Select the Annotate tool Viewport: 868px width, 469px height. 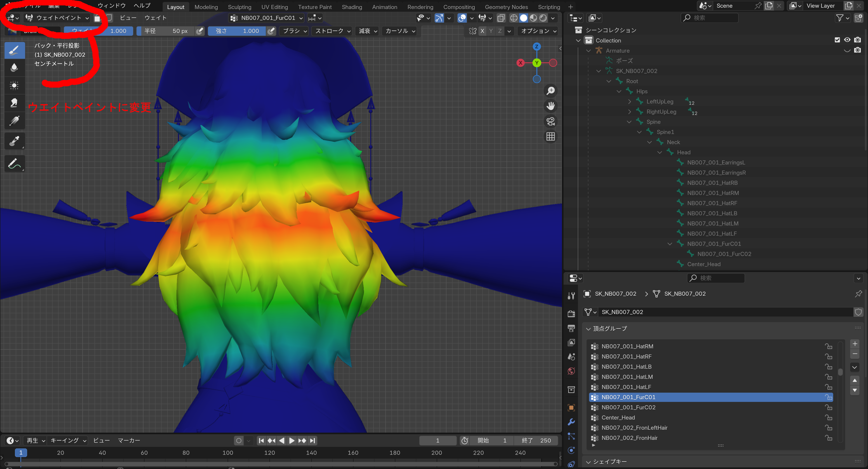coord(14,164)
